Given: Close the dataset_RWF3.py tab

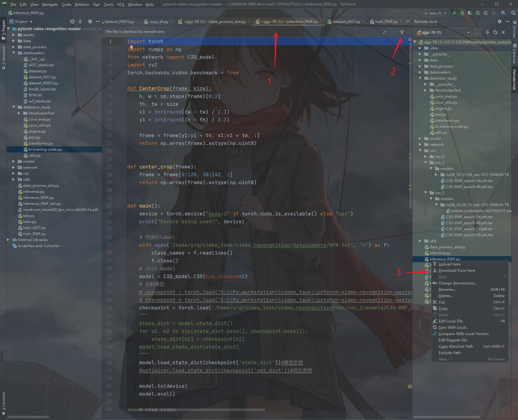Looking at the screenshot, I should click(137, 21).
